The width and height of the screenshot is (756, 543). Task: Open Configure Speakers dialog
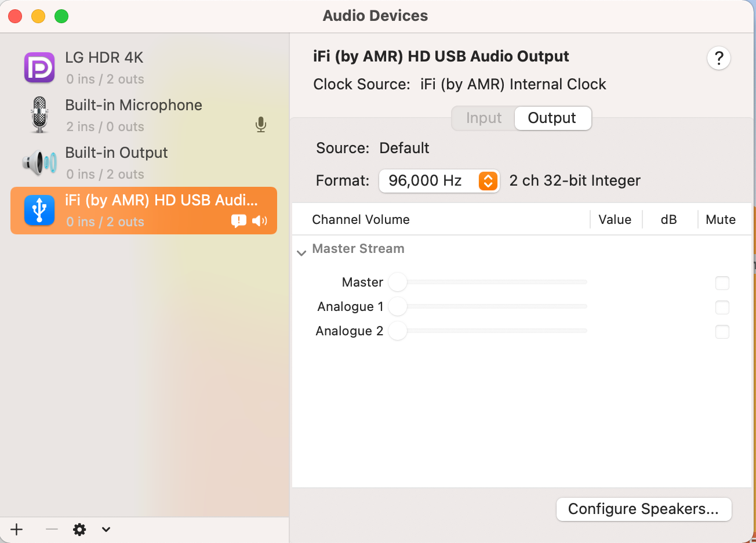coord(644,509)
